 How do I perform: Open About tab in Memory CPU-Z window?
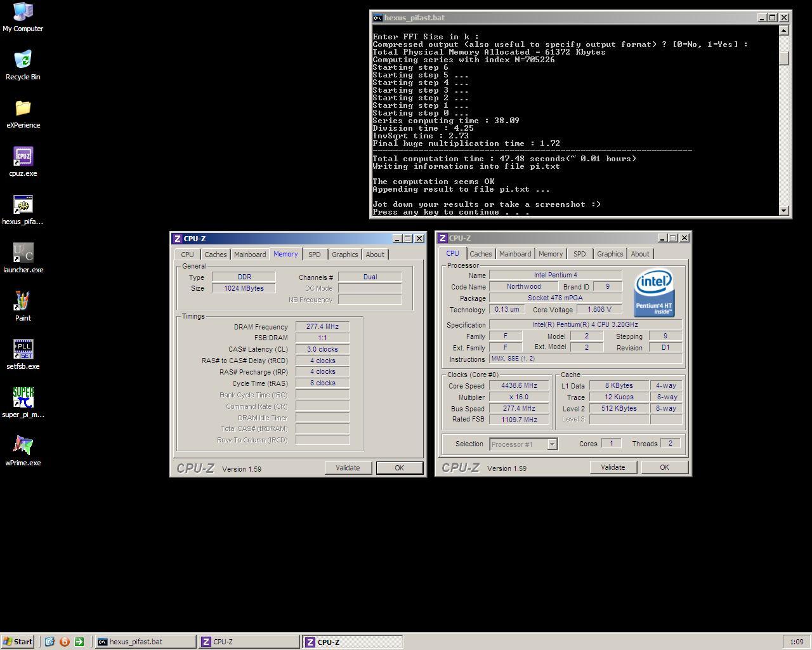(375, 255)
